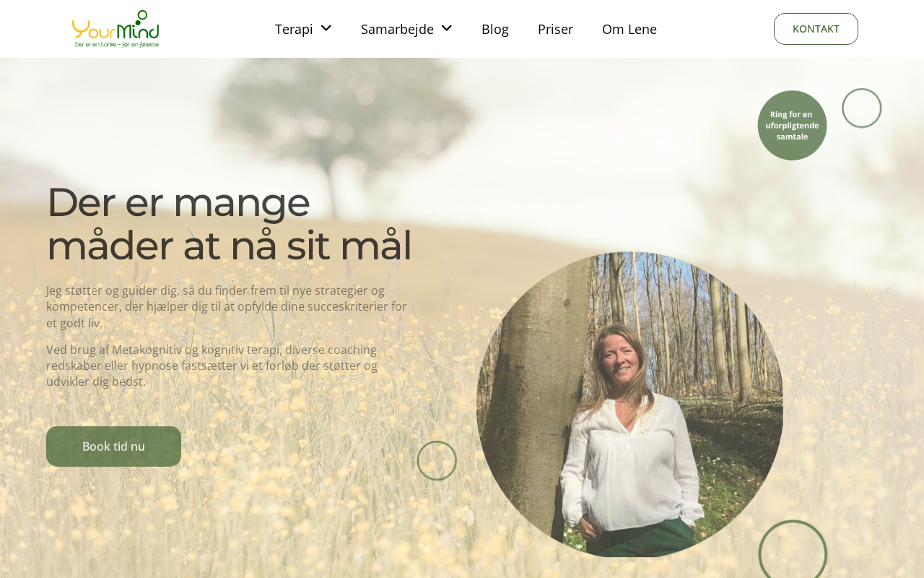Click the heading 'Der er mange måder'
924x578 pixels.
click(229, 223)
